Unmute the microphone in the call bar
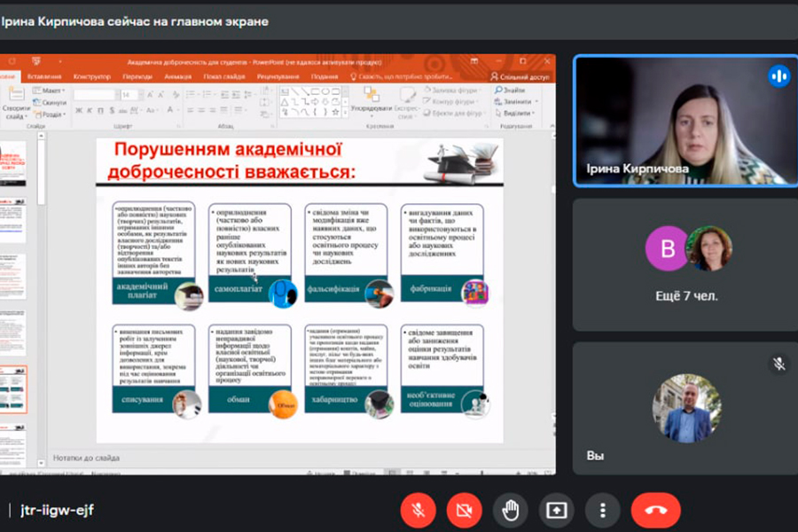The image size is (798, 532). (x=418, y=510)
